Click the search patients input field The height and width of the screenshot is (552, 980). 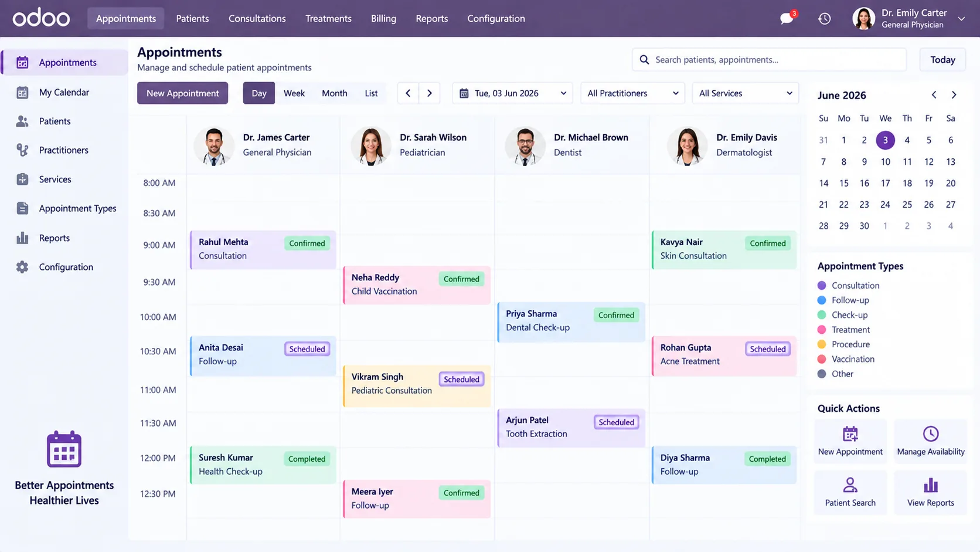[x=769, y=60]
